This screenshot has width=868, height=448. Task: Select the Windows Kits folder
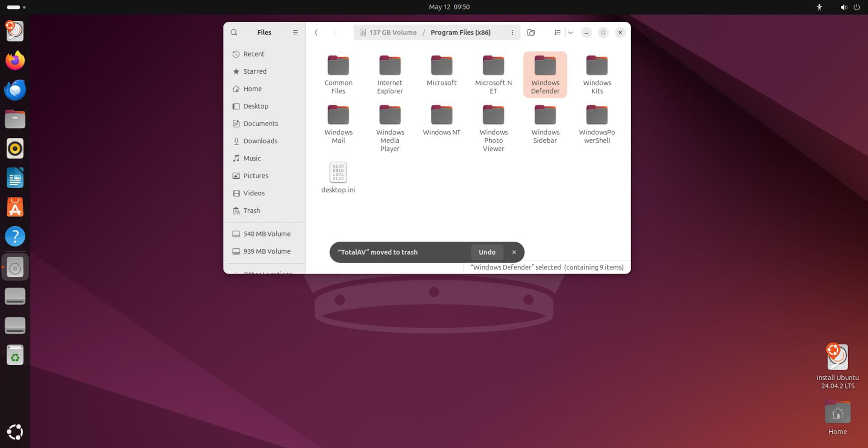tap(597, 75)
